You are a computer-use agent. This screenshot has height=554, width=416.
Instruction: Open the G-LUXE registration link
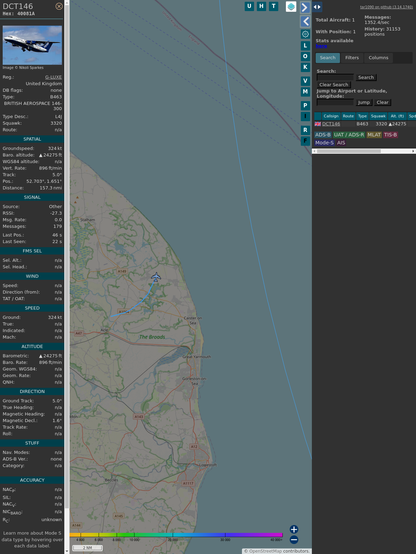(x=53, y=77)
